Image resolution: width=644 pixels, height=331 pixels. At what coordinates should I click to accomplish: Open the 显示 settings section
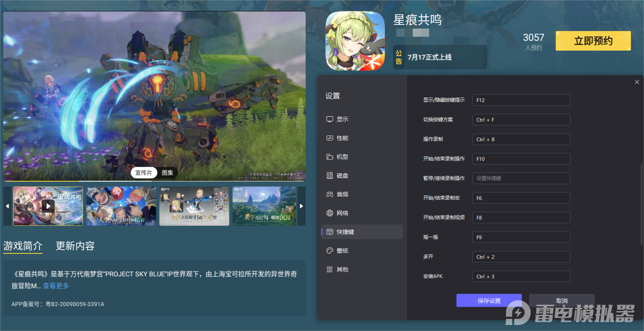pyautogui.click(x=342, y=119)
